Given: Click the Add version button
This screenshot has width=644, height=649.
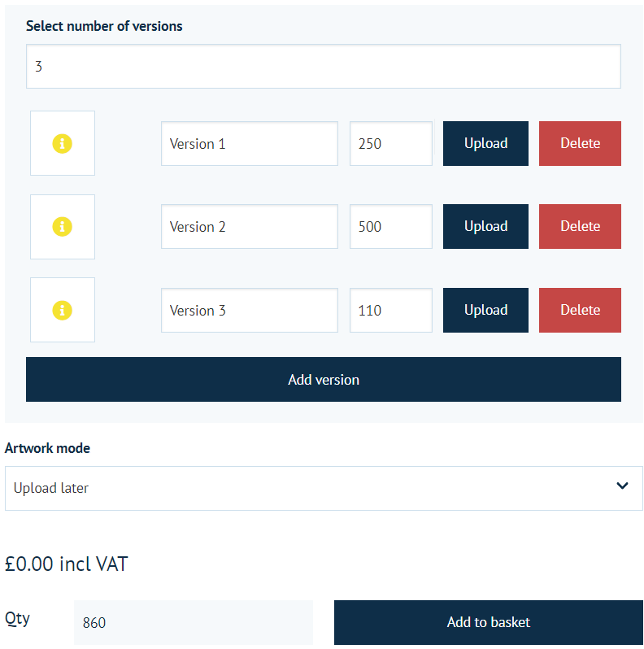Looking at the screenshot, I should click(324, 380).
